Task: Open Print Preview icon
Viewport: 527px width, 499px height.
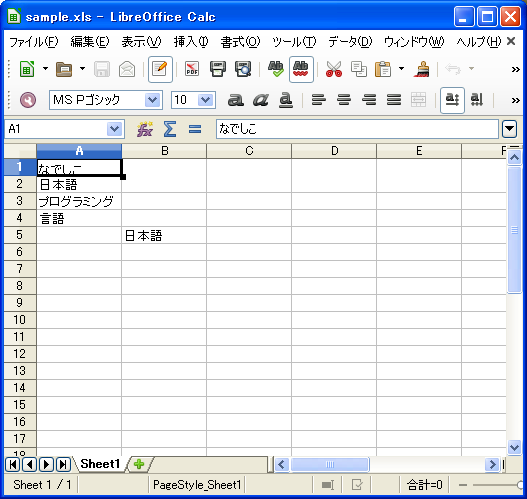Action: (243, 69)
